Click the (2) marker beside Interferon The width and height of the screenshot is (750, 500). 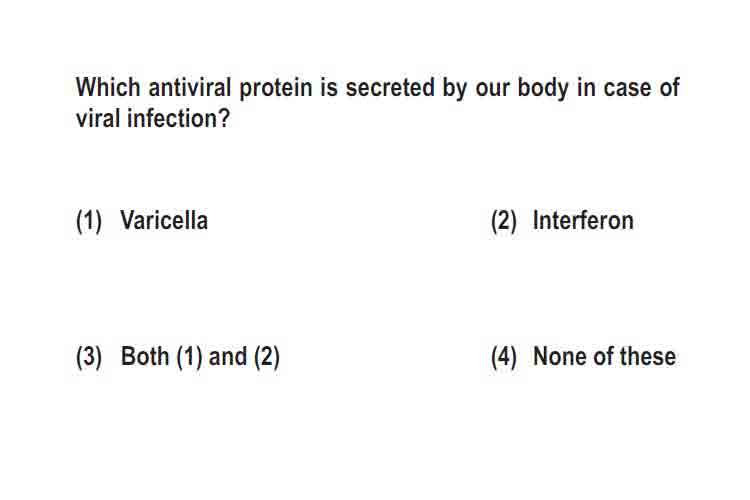coord(504,221)
